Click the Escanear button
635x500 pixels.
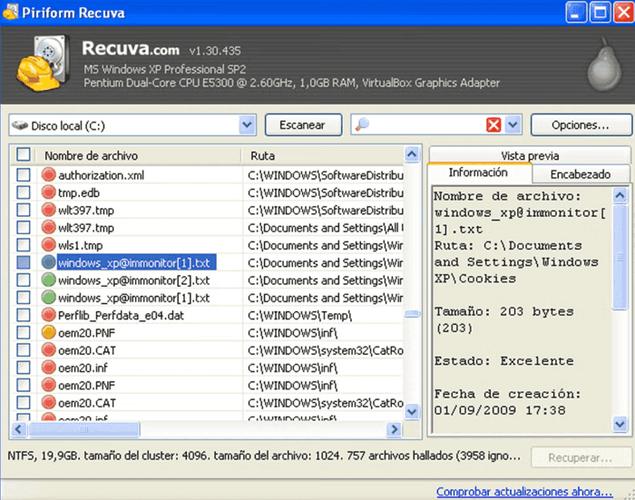tap(303, 125)
